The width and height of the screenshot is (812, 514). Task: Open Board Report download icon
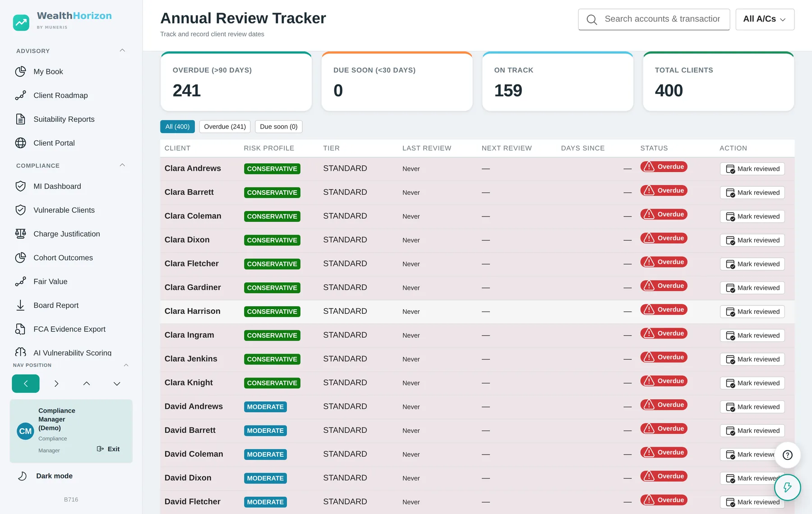pos(20,305)
